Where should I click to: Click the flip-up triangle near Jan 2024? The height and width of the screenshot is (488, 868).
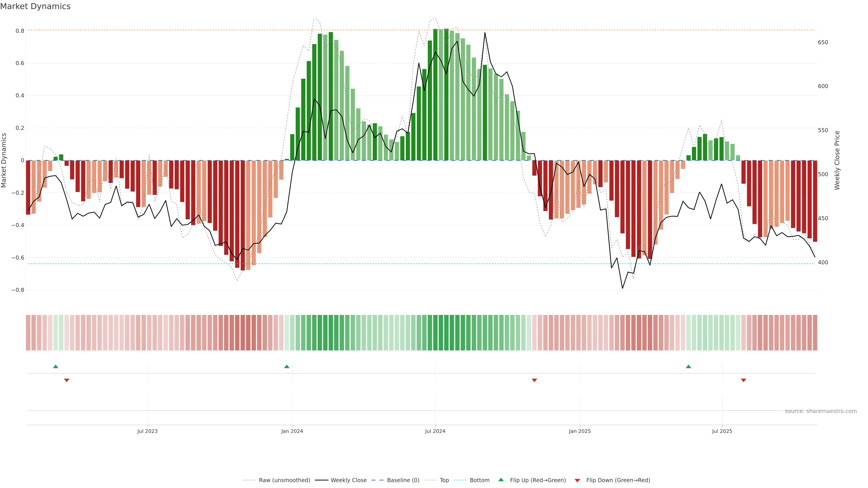287,366
